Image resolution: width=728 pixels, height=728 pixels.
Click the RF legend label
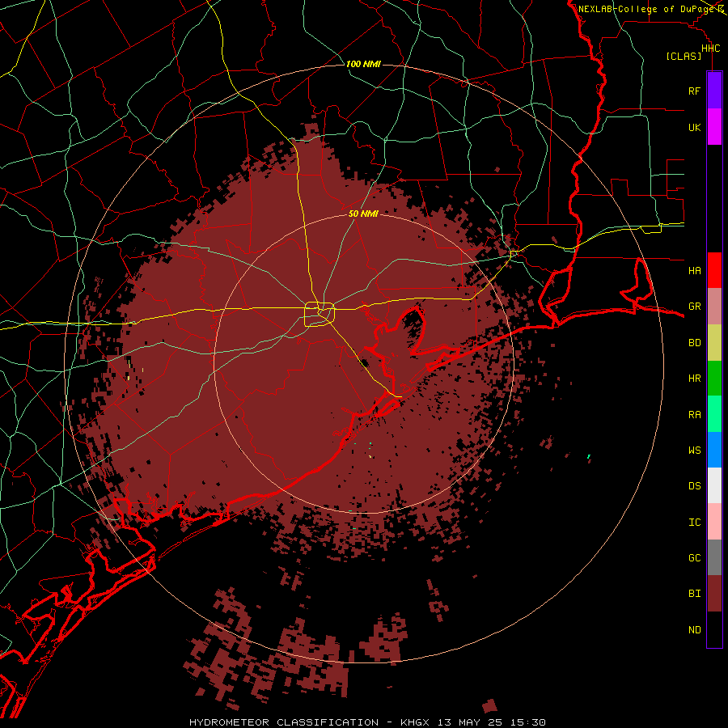[x=695, y=91]
